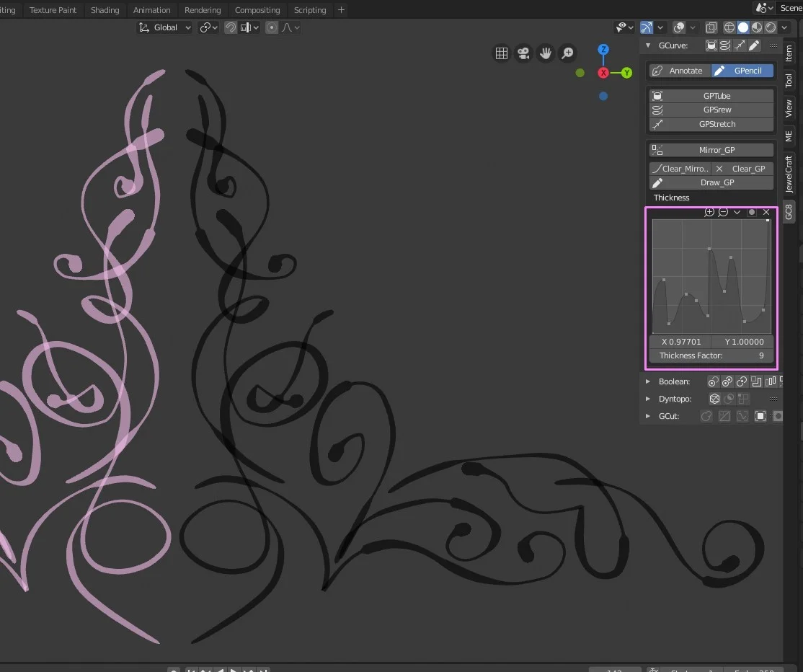Switch to camera view using the camera icon
The width and height of the screenshot is (803, 672).
(x=523, y=53)
